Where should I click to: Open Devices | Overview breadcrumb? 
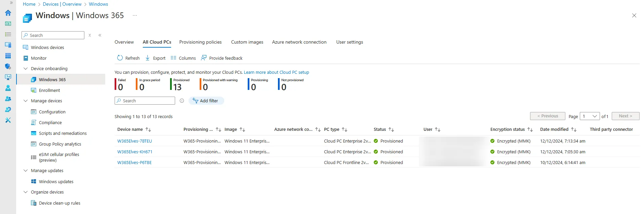[x=62, y=4]
